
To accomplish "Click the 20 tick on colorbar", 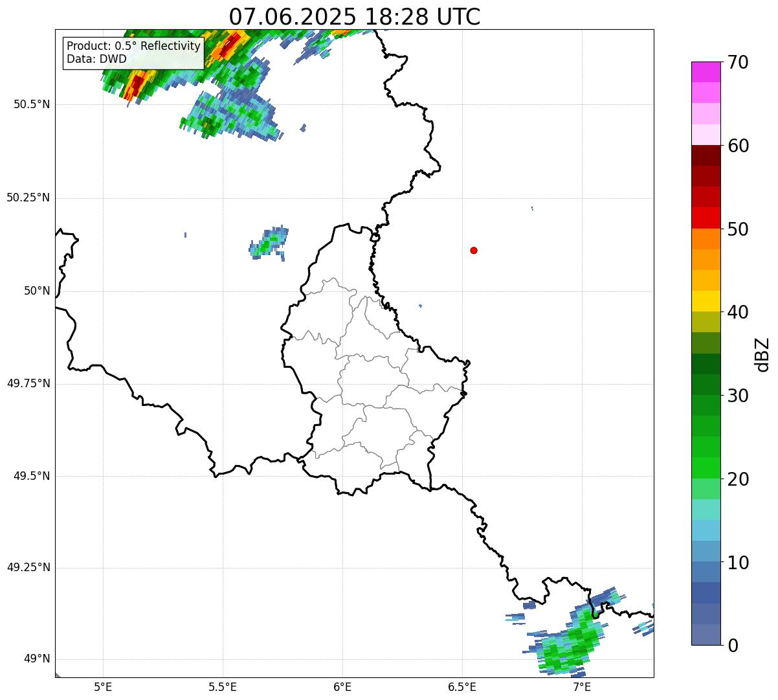I will coord(738,479).
